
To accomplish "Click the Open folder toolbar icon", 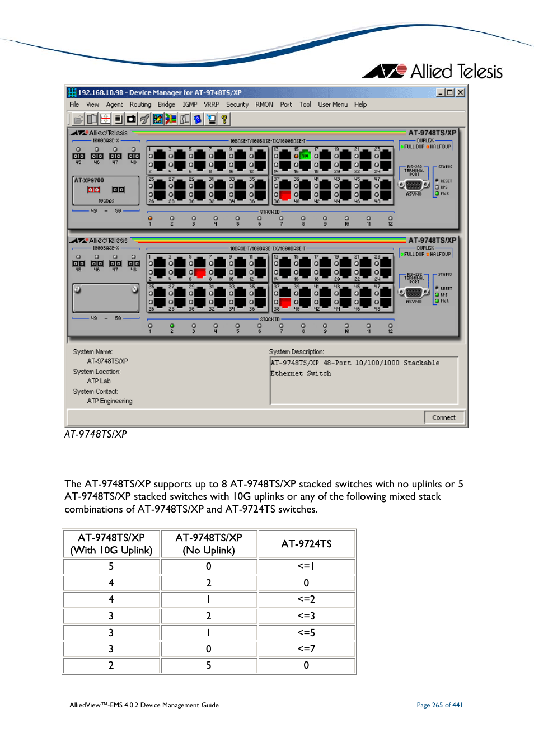I will coord(78,119).
